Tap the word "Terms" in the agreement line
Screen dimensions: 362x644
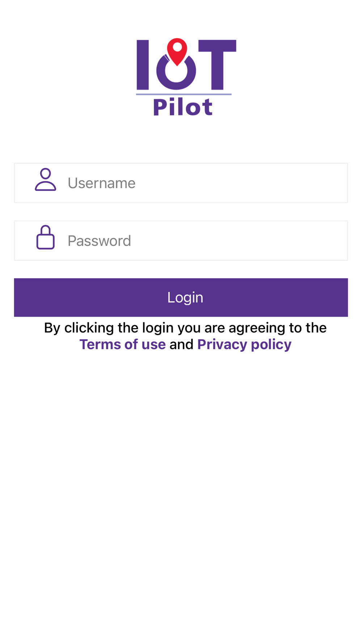coord(100,344)
